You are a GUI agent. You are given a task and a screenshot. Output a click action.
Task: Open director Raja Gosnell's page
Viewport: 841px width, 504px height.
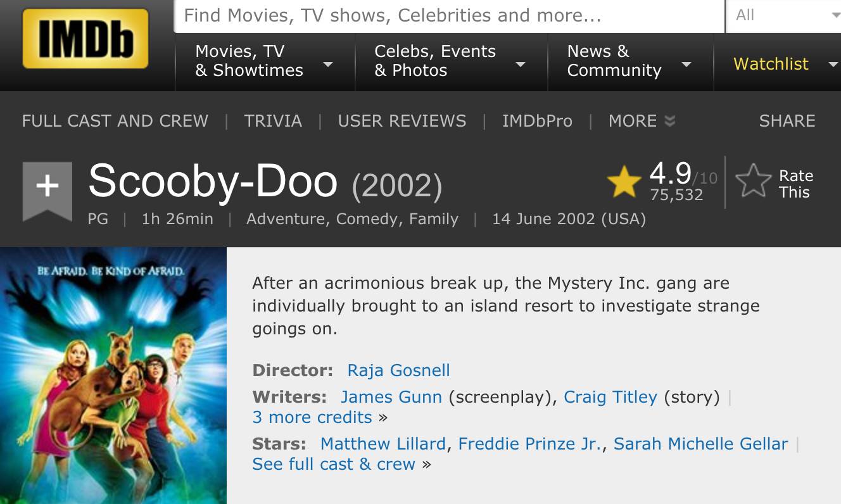(x=398, y=370)
